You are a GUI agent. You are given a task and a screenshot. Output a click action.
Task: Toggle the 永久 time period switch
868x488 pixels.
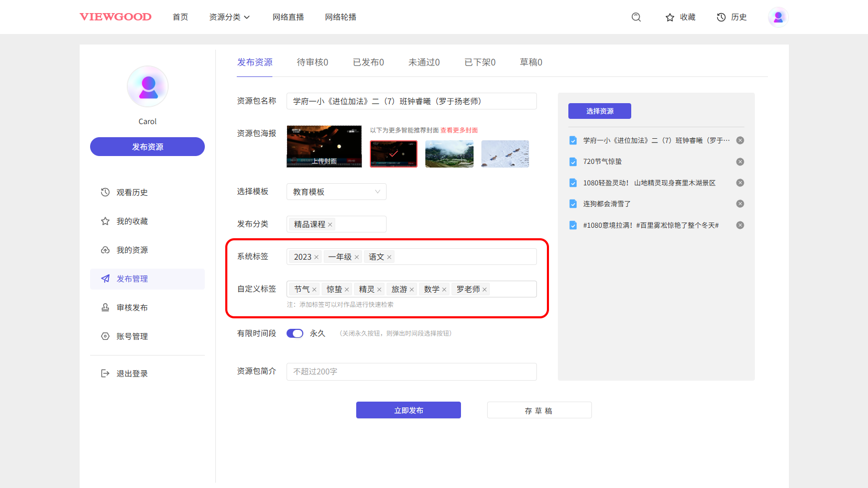295,334
